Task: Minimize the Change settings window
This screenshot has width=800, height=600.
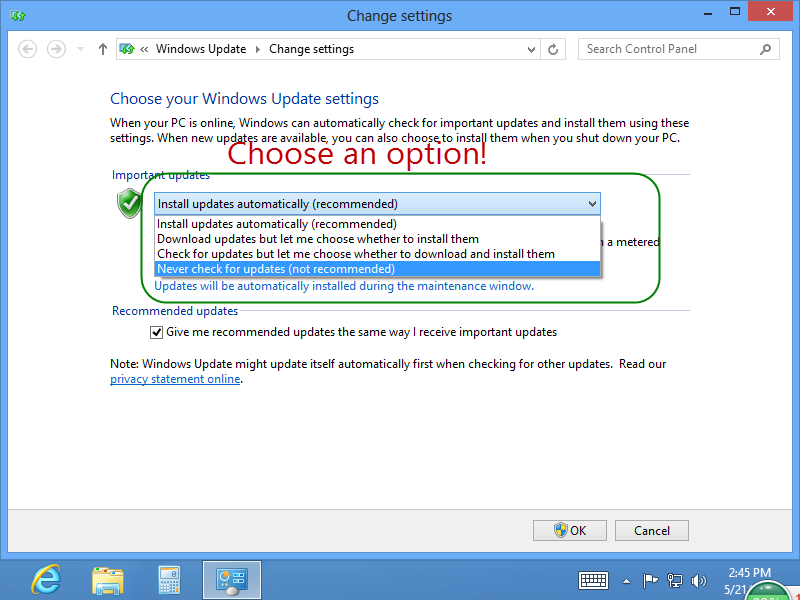Action: pyautogui.click(x=708, y=12)
